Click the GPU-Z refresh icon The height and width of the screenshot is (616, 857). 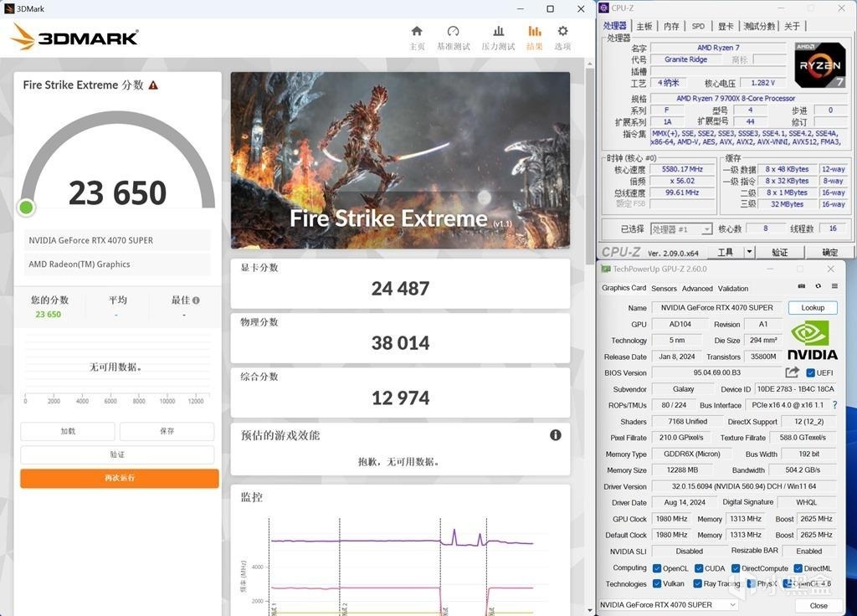pyautogui.click(x=819, y=286)
